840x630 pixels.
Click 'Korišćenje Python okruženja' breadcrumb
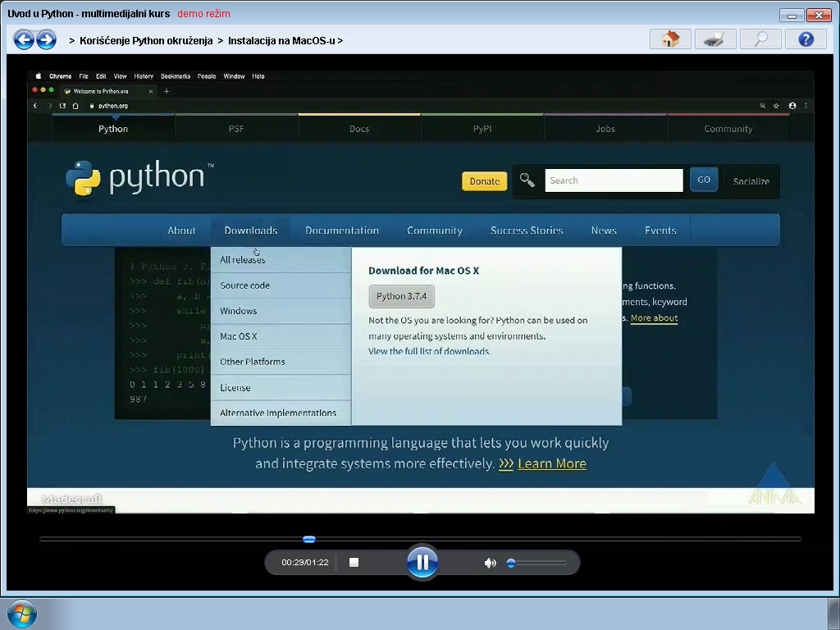pyautogui.click(x=146, y=40)
